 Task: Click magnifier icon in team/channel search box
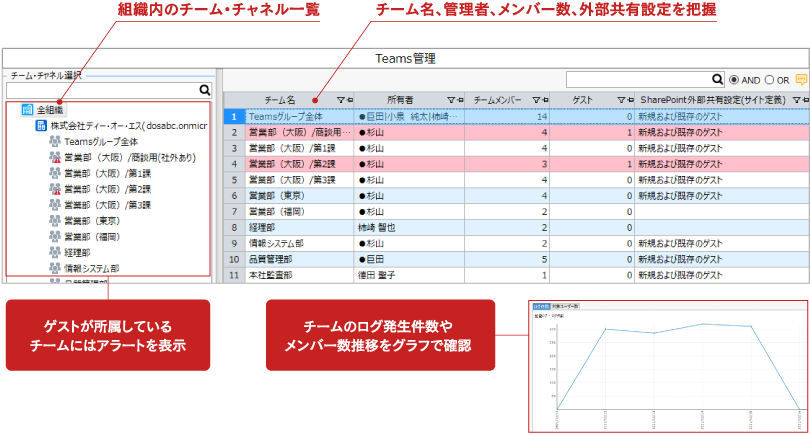click(203, 91)
